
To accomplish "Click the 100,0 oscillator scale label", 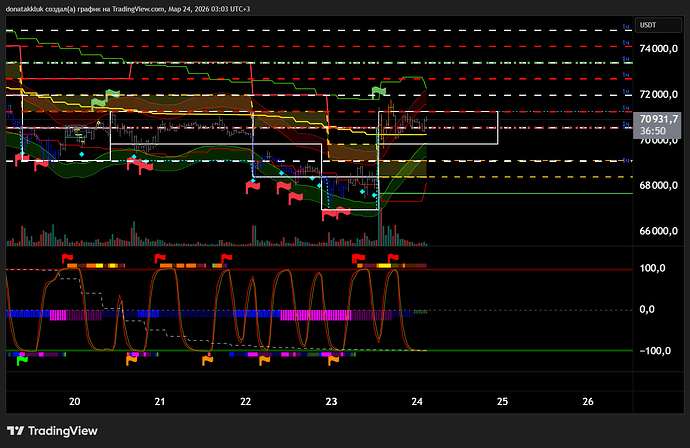I will coord(652,269).
